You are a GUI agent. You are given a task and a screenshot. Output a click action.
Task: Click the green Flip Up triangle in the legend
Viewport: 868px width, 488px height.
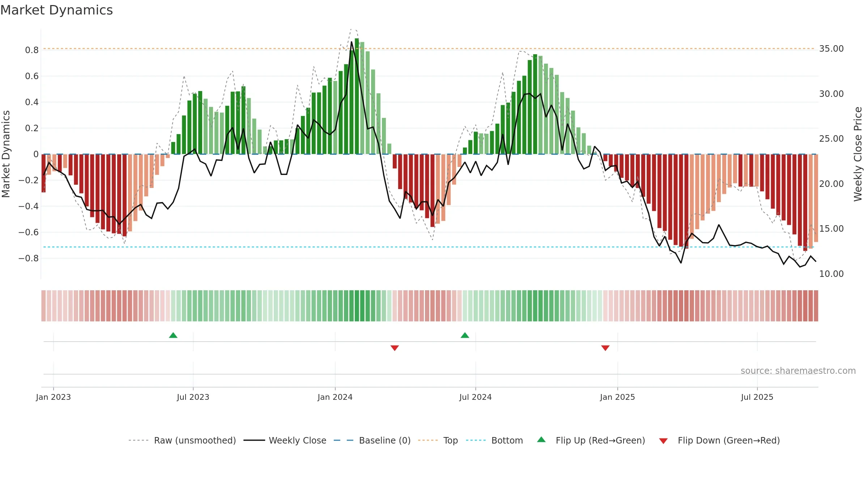click(x=541, y=440)
